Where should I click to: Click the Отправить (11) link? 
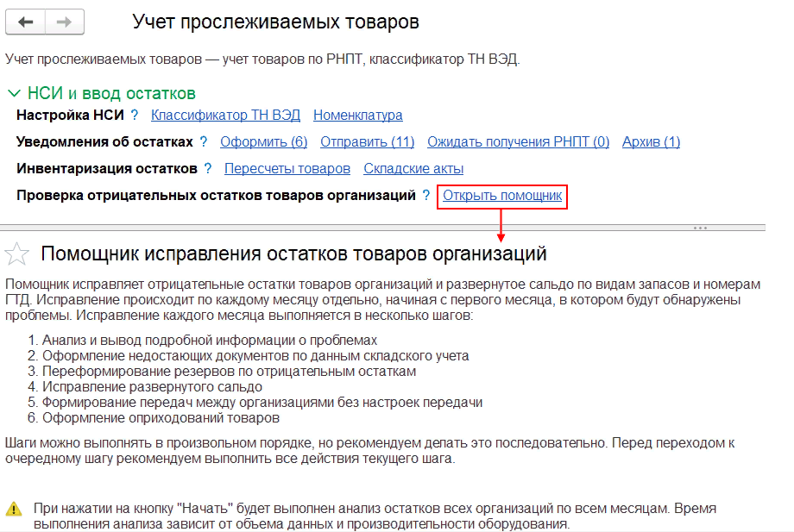367,142
